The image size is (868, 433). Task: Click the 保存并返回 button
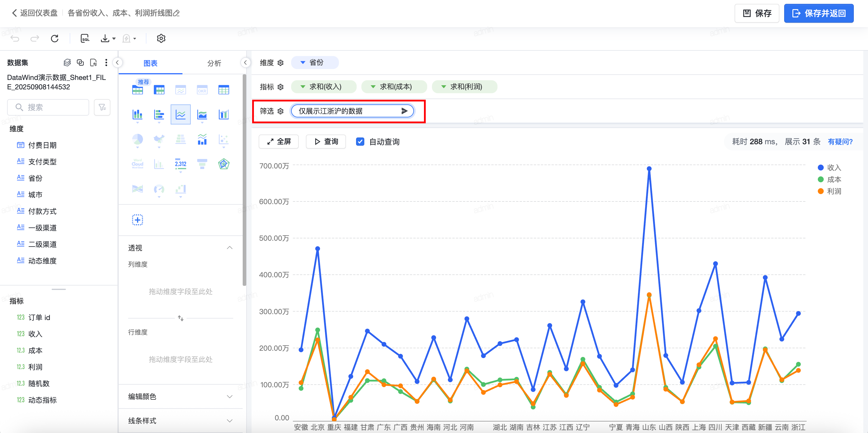(818, 14)
